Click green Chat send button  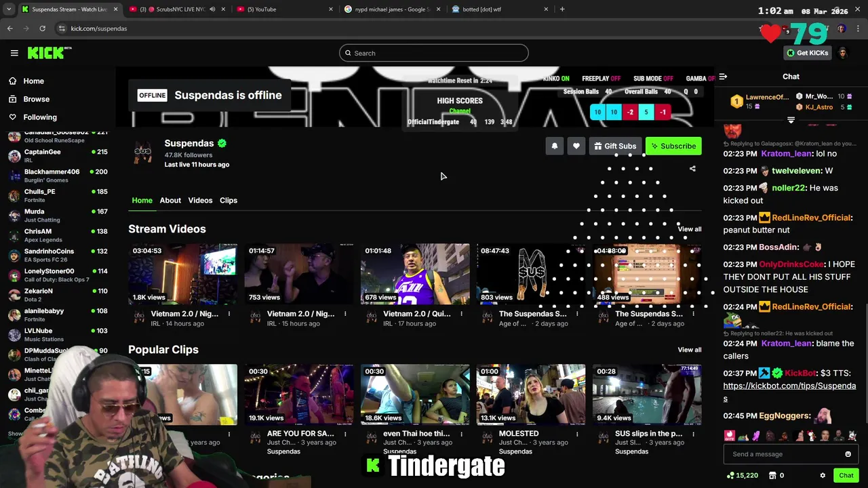click(846, 476)
